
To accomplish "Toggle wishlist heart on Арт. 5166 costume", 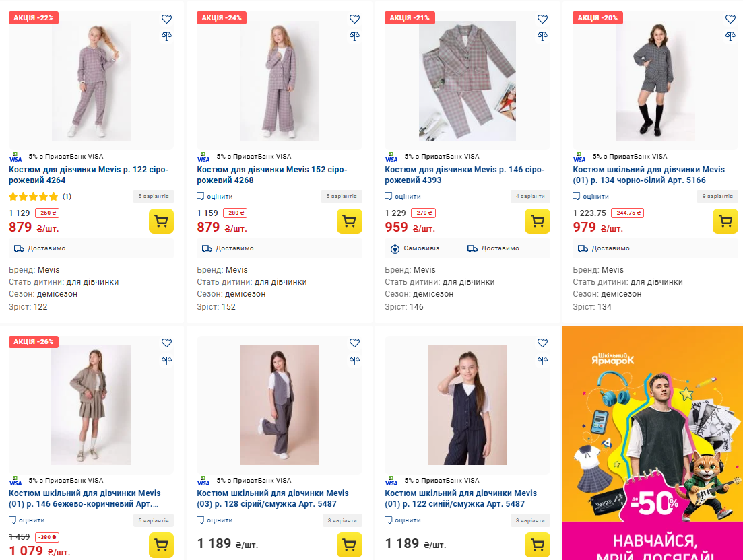I will click(730, 19).
